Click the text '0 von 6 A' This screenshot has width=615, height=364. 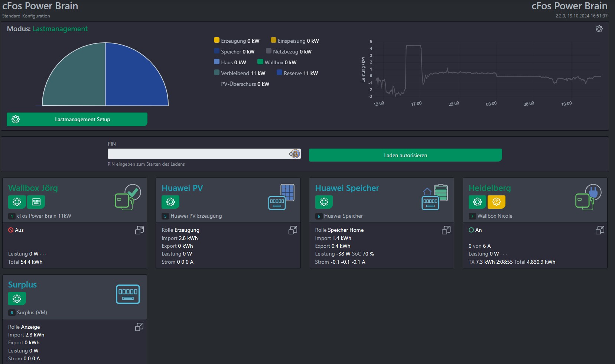(479, 246)
